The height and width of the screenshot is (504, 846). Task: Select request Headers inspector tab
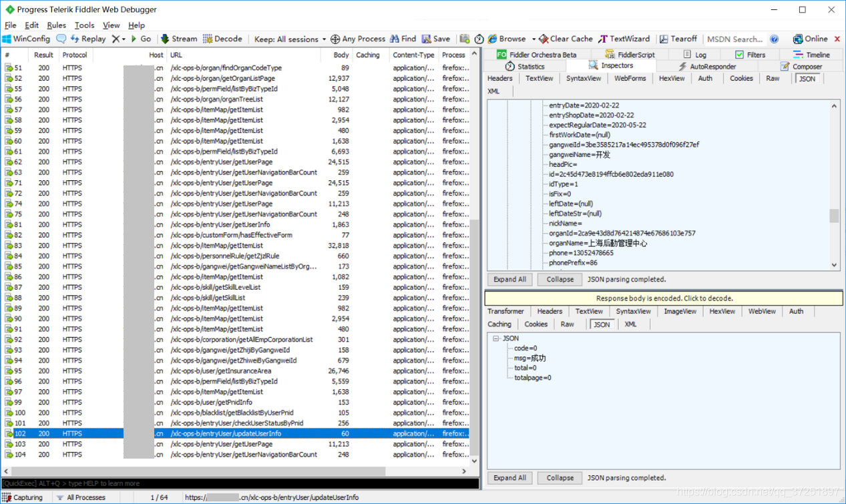pyautogui.click(x=500, y=78)
